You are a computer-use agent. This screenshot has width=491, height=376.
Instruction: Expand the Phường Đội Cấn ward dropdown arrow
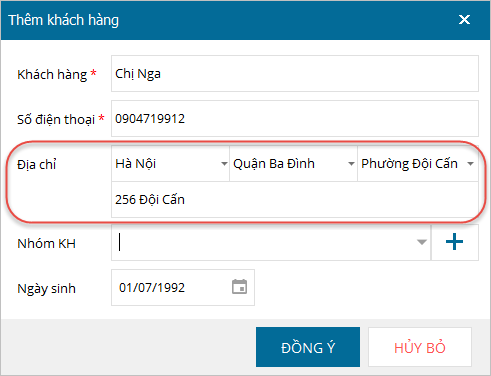pyautogui.click(x=470, y=164)
